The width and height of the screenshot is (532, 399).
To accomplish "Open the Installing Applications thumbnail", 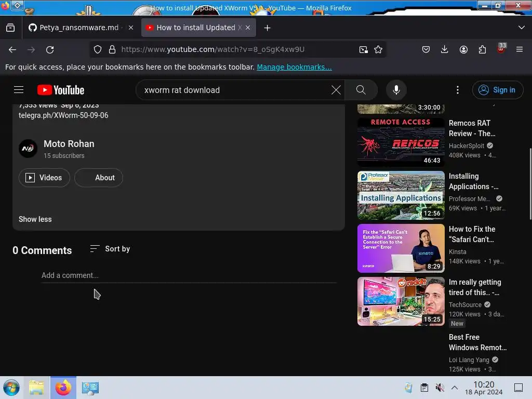I will tap(401, 195).
